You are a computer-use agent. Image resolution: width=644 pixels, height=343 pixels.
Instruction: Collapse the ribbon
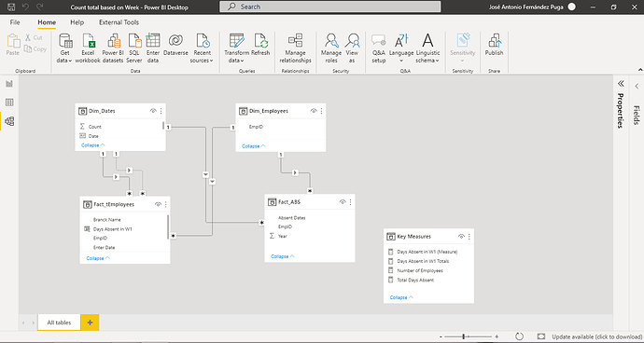click(640, 70)
